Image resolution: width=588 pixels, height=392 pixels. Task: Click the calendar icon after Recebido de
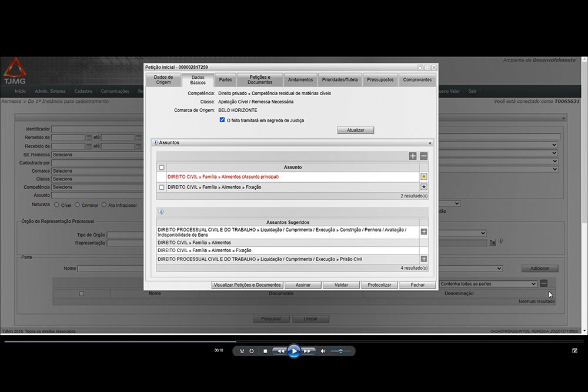coord(89,146)
